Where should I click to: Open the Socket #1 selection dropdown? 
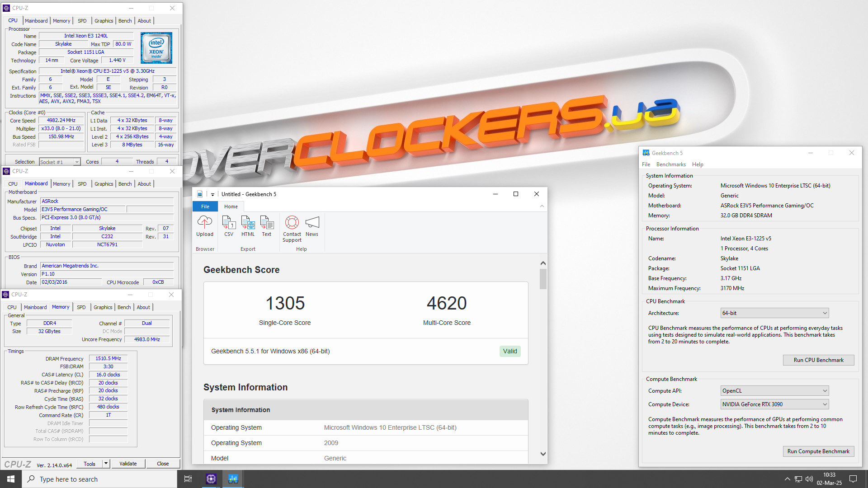point(60,162)
